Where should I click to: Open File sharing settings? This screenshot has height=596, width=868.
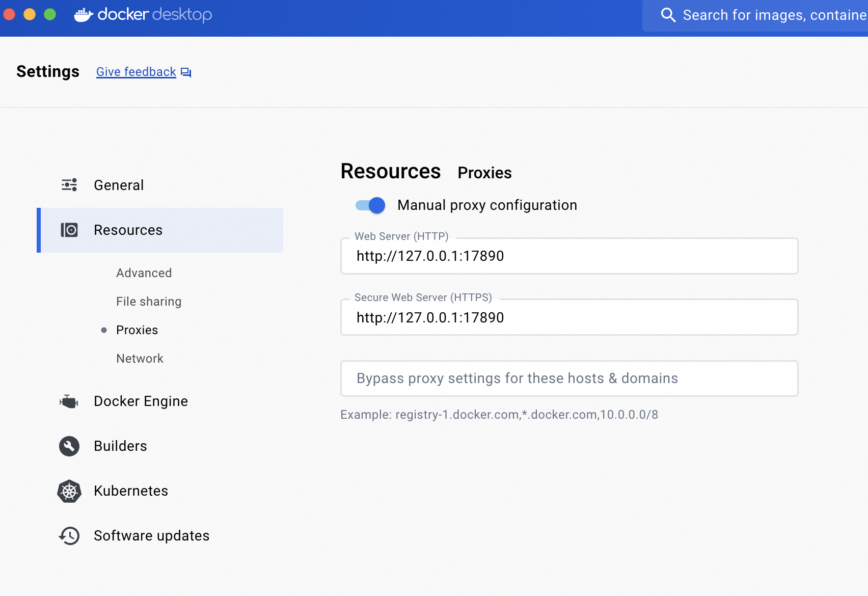point(148,302)
